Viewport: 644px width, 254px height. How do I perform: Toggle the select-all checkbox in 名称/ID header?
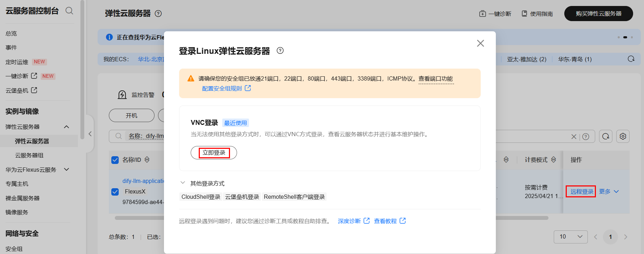[115, 160]
